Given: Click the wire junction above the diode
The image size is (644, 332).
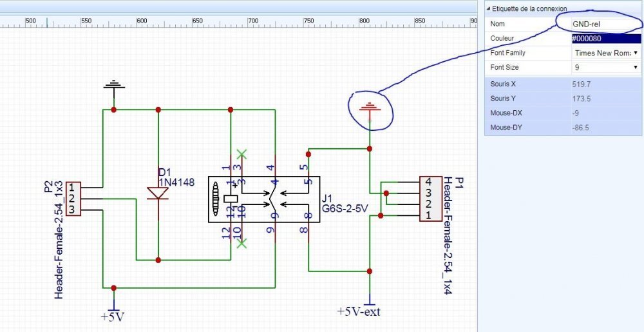Looking at the screenshot, I should [158, 110].
